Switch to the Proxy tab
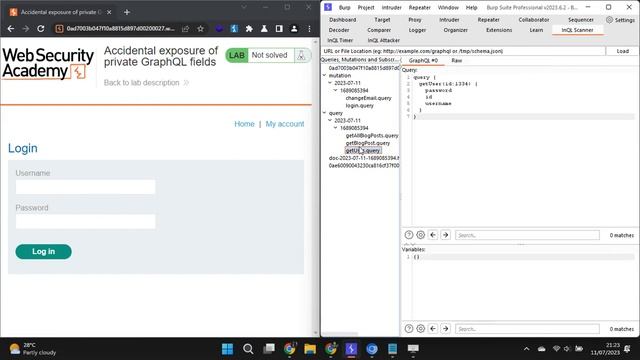This screenshot has height=360, width=640. point(415,20)
